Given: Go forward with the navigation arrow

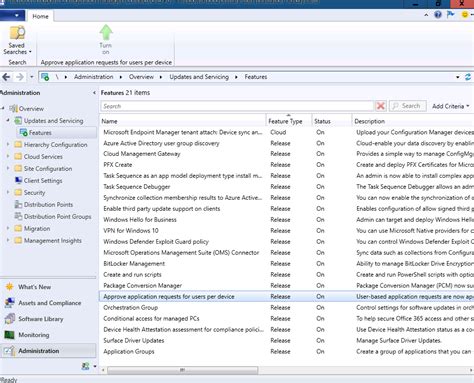Looking at the screenshot, I should tap(20, 77).
